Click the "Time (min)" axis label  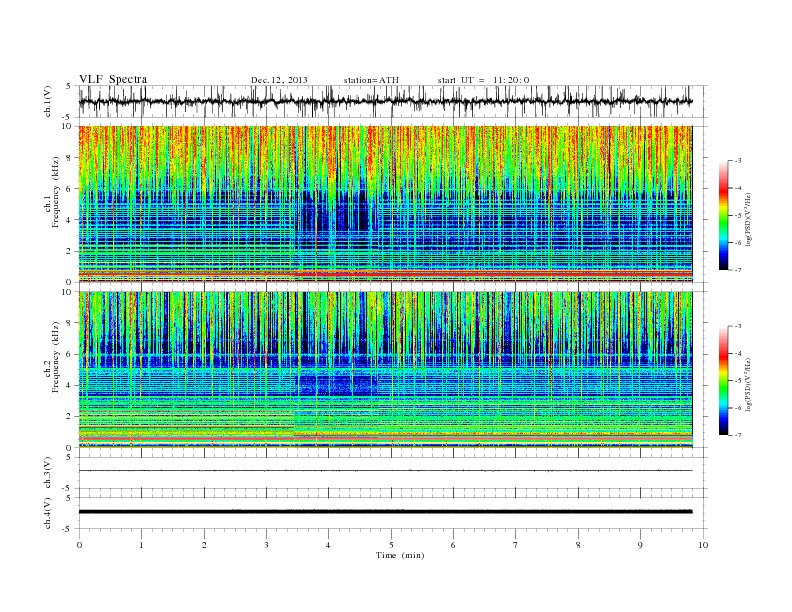(x=400, y=555)
